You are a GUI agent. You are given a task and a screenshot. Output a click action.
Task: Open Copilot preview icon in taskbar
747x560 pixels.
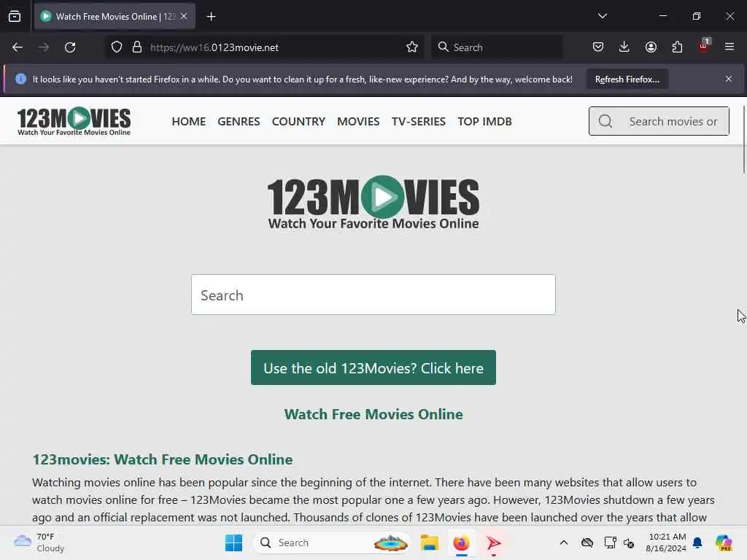coord(724,542)
